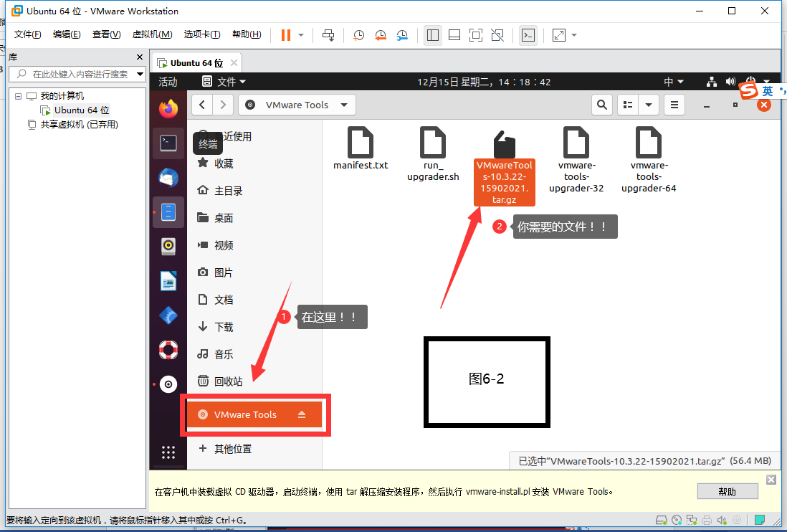Select 共享虚拟机 (已弃用) tree item
787x532 pixels.
click(x=79, y=125)
